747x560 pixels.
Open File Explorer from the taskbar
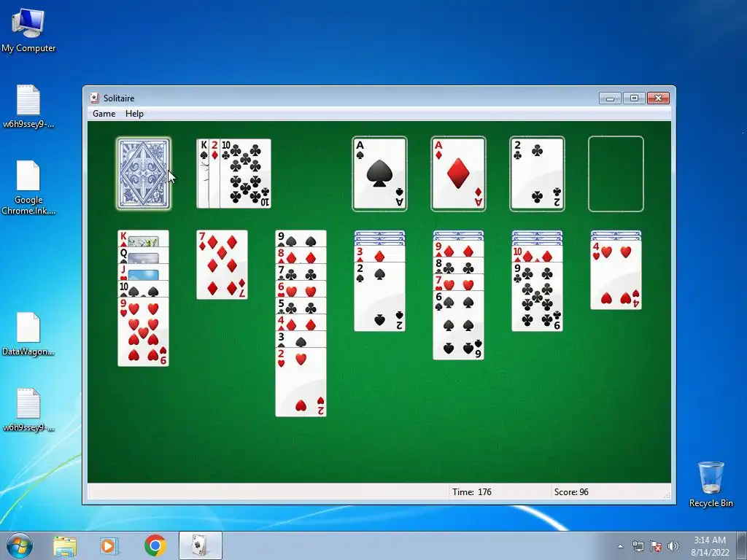(x=65, y=546)
